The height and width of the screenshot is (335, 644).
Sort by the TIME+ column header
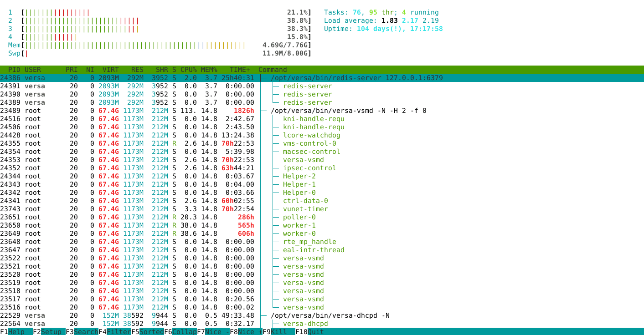point(240,70)
